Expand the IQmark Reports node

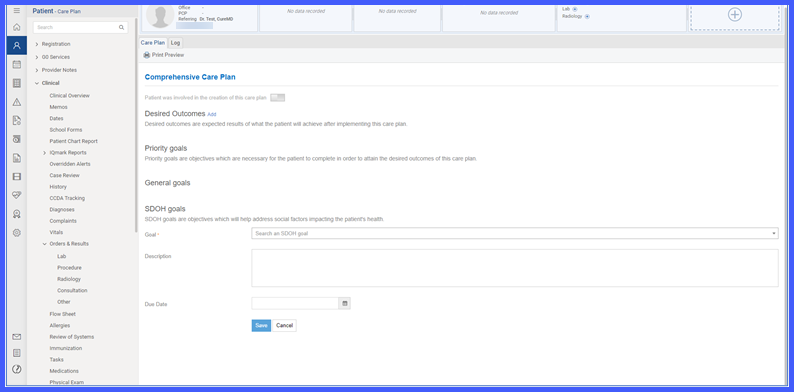click(45, 152)
